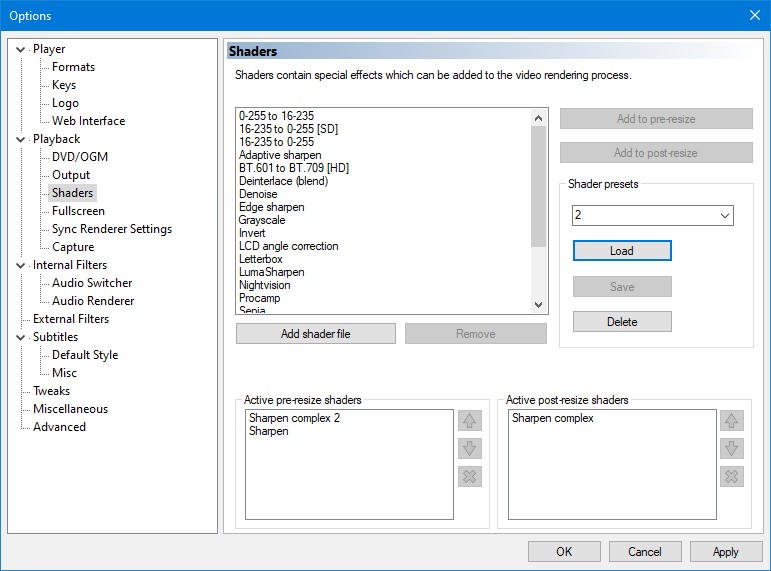Click Add shader file button
Screen dimensions: 771x571
click(316, 334)
